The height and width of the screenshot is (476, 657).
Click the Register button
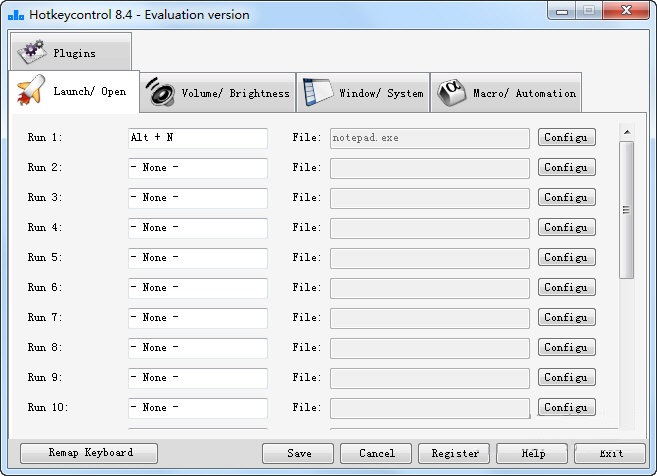point(454,453)
